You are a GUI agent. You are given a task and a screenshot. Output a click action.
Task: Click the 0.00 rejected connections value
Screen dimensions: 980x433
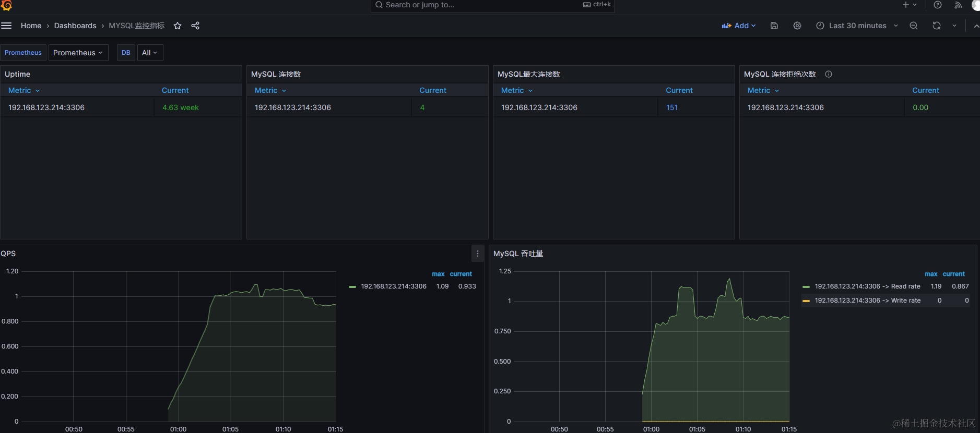[x=920, y=107]
